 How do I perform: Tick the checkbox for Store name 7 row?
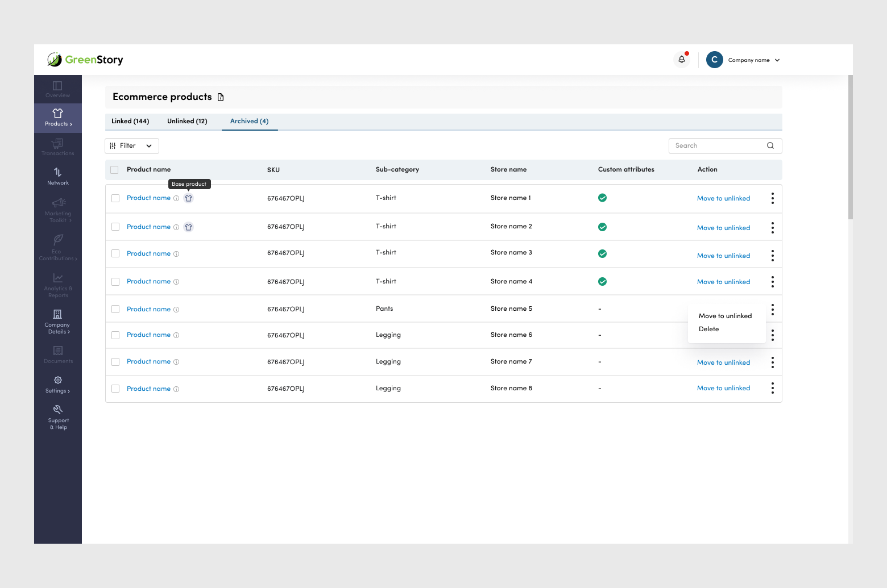pyautogui.click(x=115, y=362)
